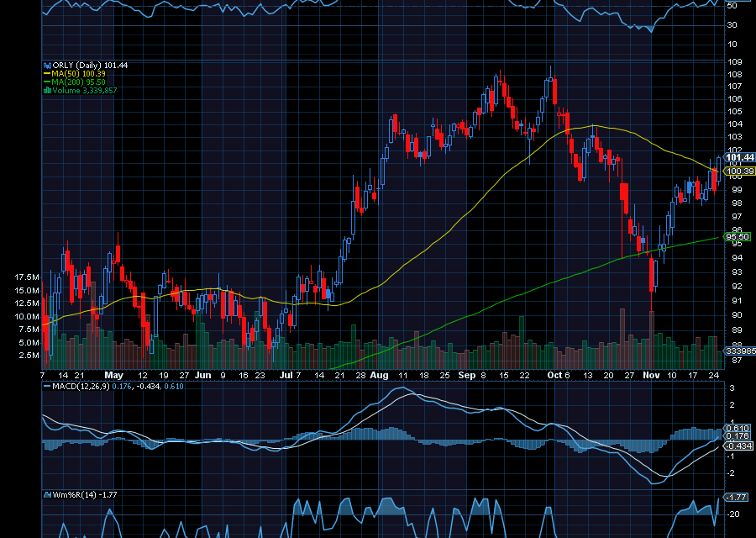Click the MACD line icon in the indicator pane
Image resolution: width=756 pixels, height=538 pixels.
(47, 388)
